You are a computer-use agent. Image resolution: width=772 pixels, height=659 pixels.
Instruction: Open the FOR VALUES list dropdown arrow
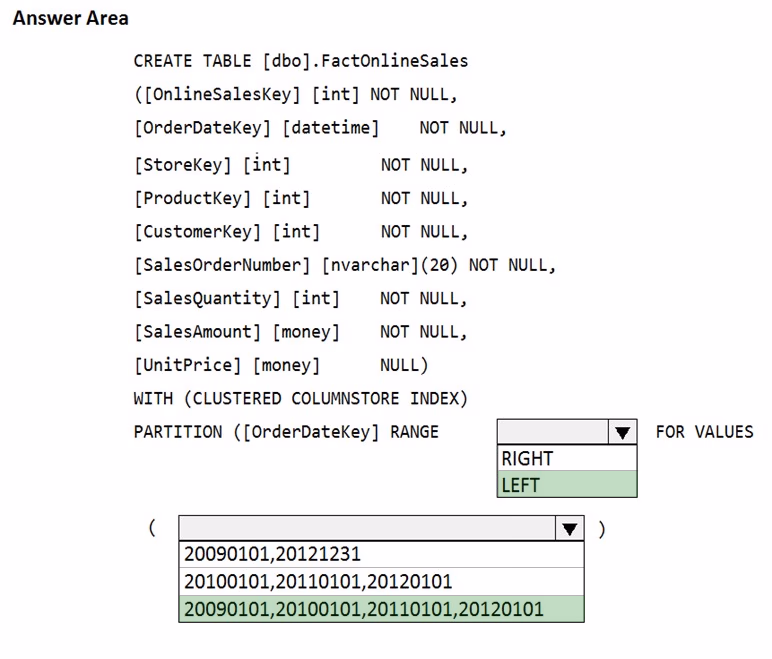pos(570,528)
